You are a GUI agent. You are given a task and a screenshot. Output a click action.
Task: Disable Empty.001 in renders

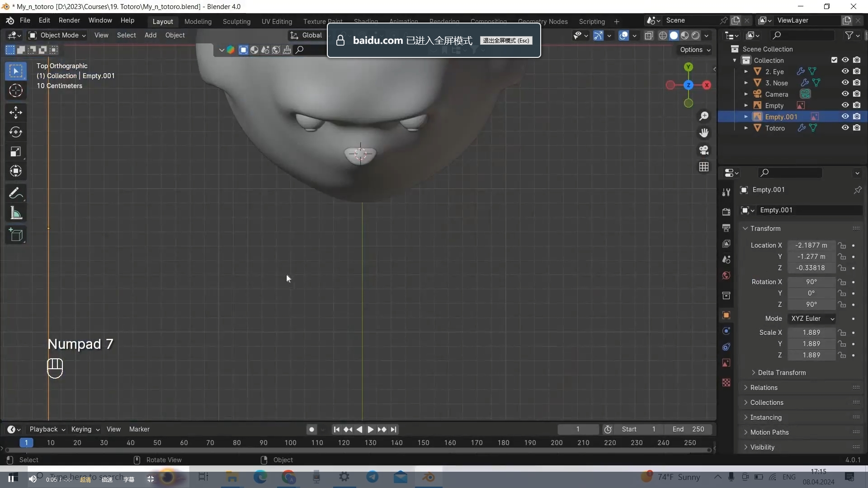pos(857,117)
